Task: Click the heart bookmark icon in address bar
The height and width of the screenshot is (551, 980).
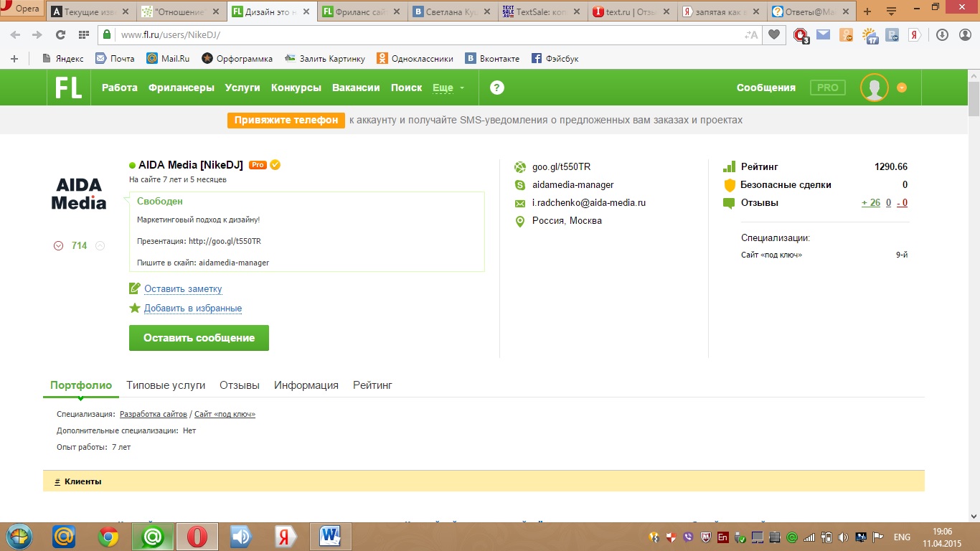Action: pyautogui.click(x=773, y=34)
